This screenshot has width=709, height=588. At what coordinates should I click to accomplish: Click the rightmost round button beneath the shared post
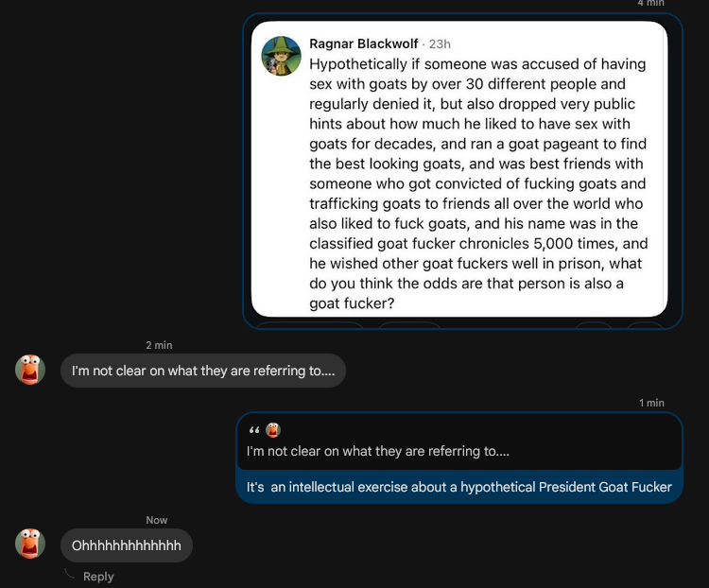pyautogui.click(x=647, y=326)
